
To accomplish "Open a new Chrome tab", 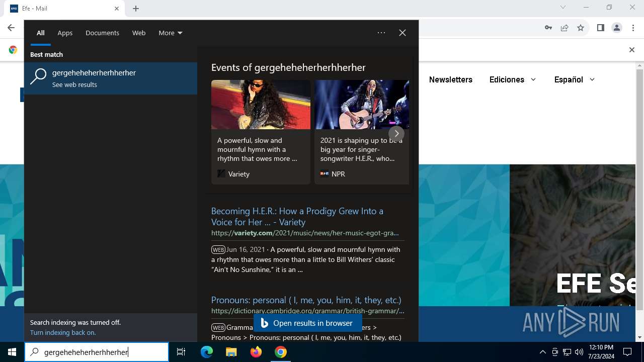I will tap(136, 9).
